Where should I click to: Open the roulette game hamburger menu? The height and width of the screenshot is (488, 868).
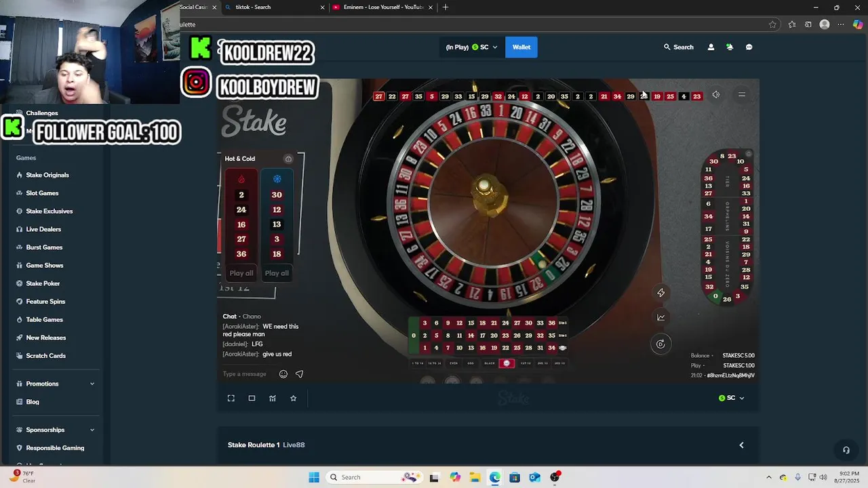[x=742, y=95]
